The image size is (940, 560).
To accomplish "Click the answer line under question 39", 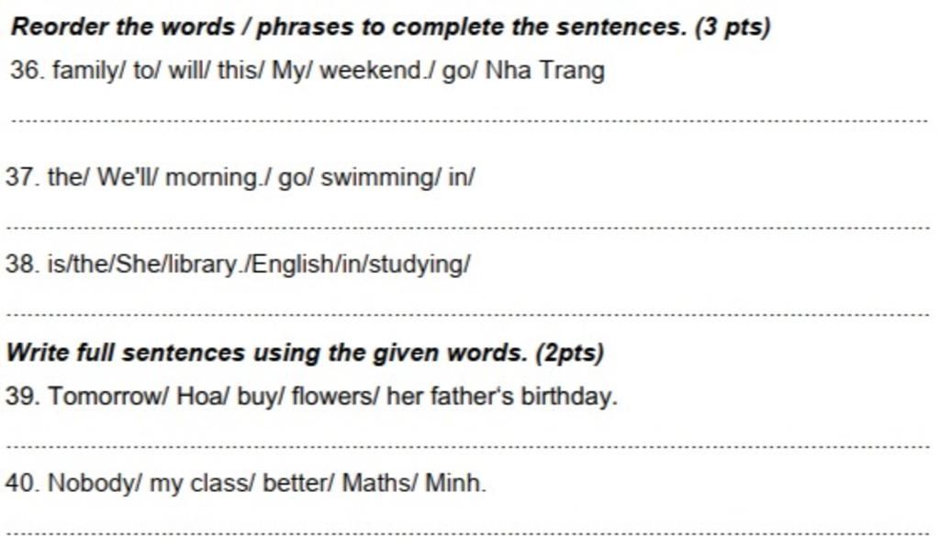I will pos(467,447).
